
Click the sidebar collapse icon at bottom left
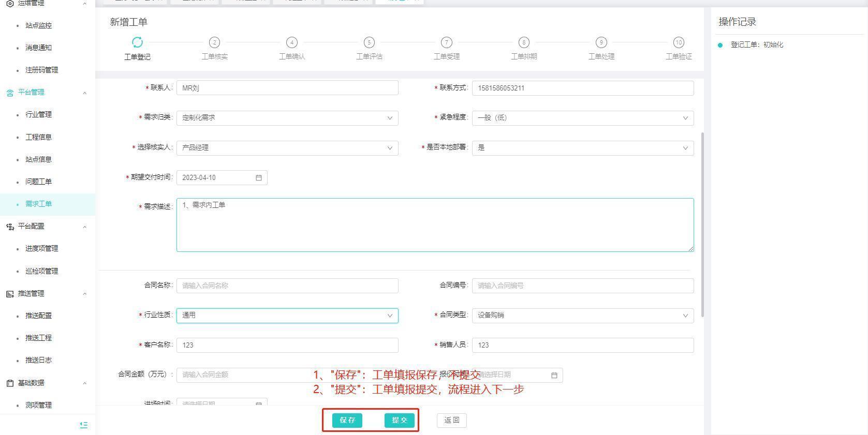click(x=84, y=425)
